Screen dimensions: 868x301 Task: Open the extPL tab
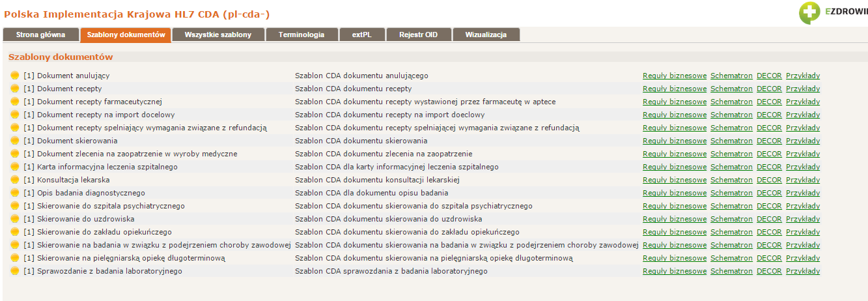(362, 35)
